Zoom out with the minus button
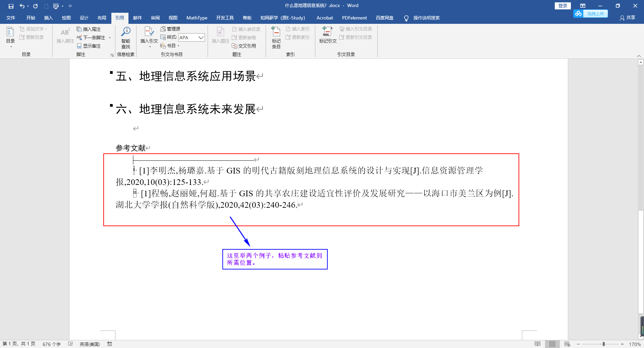 [578, 344]
